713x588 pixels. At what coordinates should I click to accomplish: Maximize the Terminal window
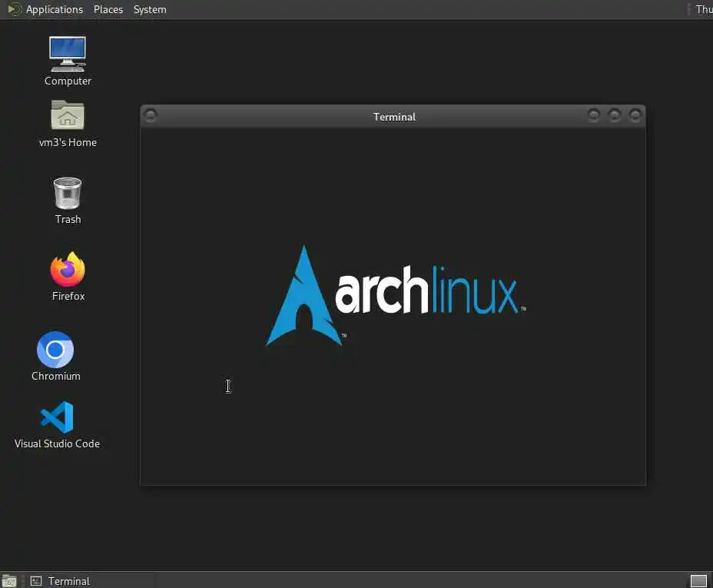615,115
